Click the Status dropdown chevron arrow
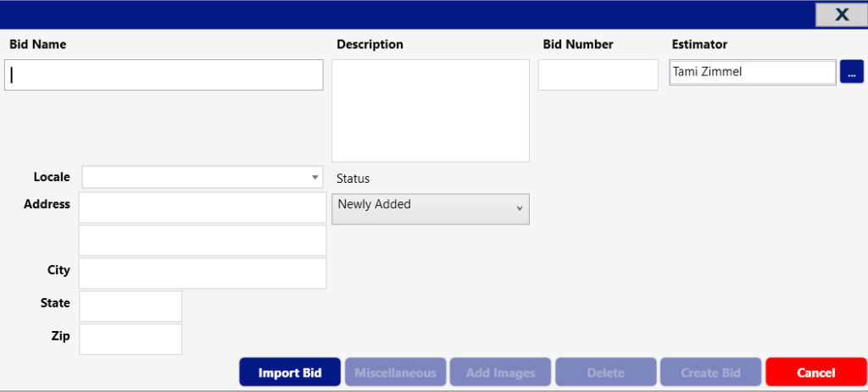The width and height of the screenshot is (868, 392). 520,209
